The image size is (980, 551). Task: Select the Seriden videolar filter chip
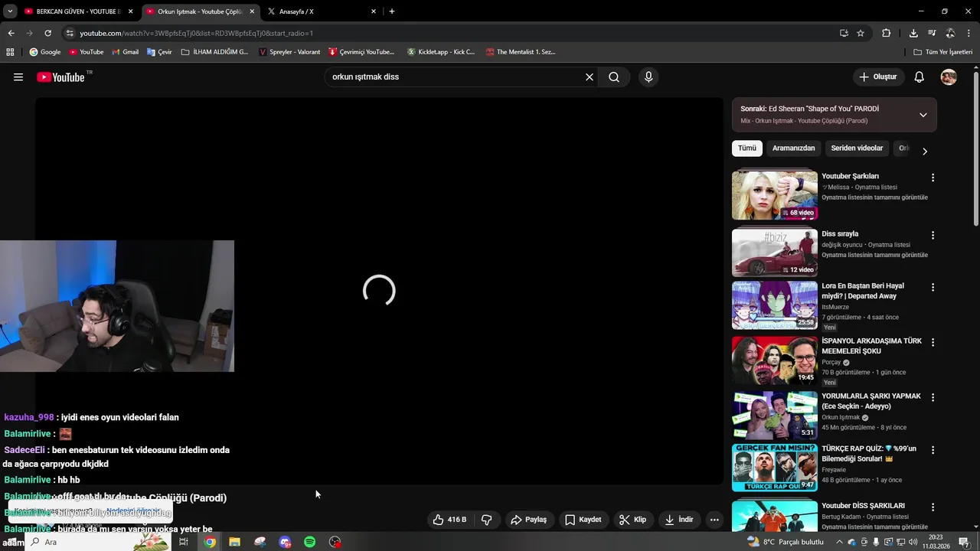(857, 148)
